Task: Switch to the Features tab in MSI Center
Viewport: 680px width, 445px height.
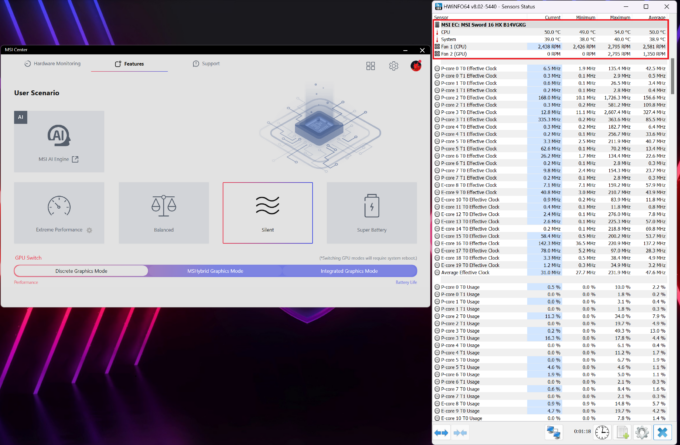Action: coord(129,64)
